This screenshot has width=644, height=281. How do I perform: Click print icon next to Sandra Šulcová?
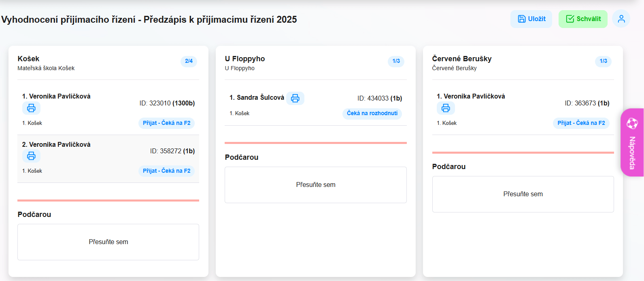coord(295,98)
